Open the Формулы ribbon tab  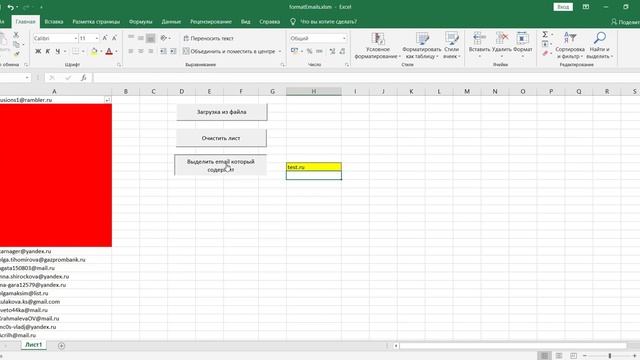click(140, 22)
